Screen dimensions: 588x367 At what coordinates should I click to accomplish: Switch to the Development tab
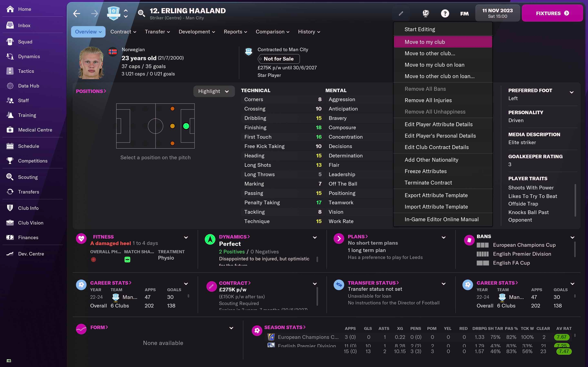(196, 32)
